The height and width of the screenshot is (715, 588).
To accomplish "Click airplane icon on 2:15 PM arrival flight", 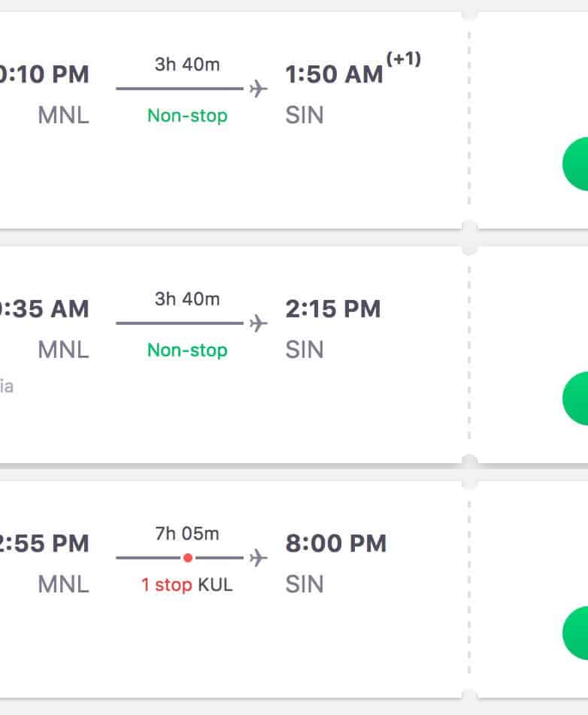I will [258, 323].
